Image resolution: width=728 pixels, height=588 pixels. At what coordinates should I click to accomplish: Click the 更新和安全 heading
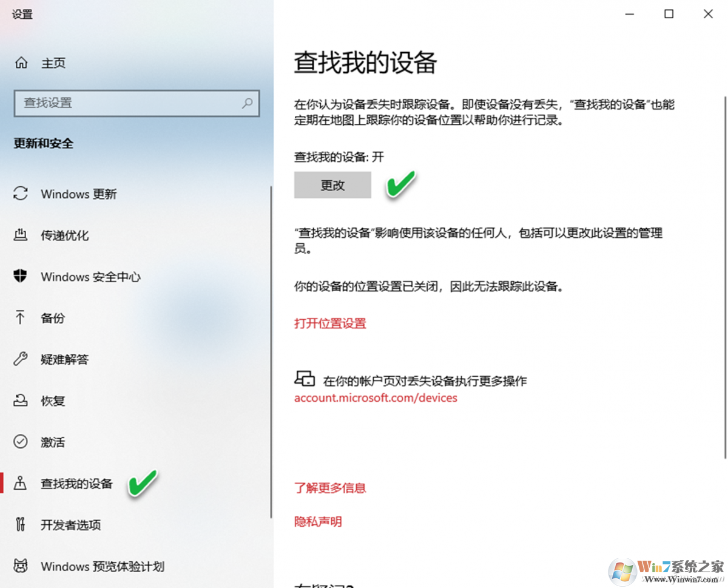(x=42, y=143)
